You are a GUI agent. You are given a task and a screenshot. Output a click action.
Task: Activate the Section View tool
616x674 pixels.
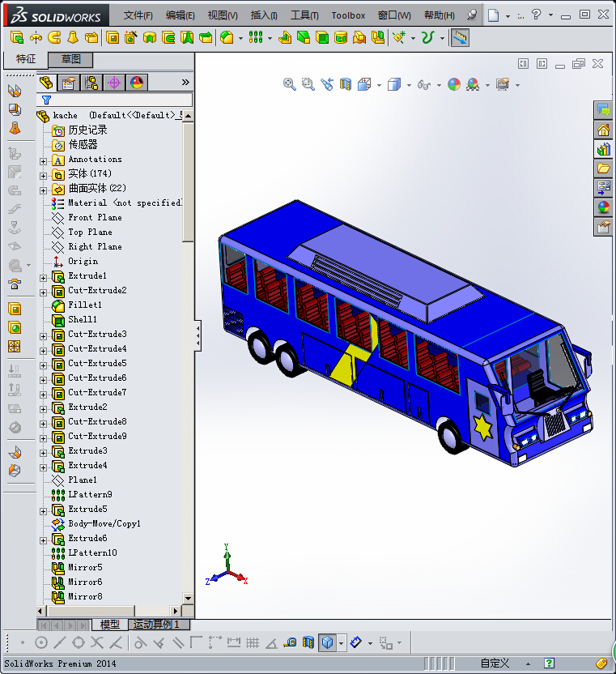coord(346,84)
